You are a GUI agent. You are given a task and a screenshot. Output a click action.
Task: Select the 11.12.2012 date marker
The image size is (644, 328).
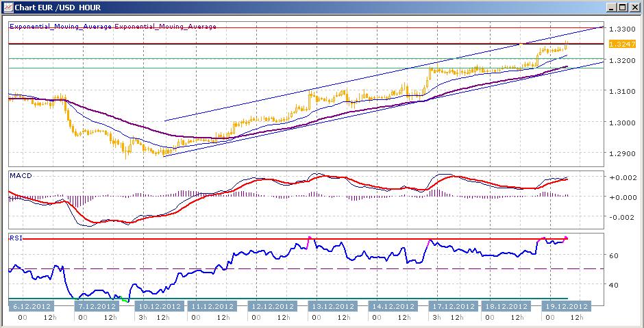tap(211, 306)
